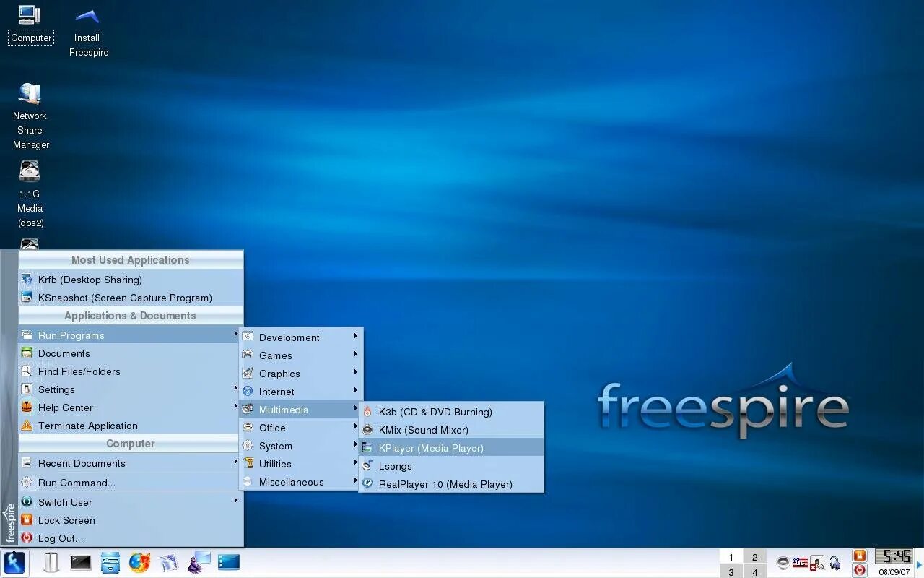Choose Log Out... from menu

pos(131,538)
